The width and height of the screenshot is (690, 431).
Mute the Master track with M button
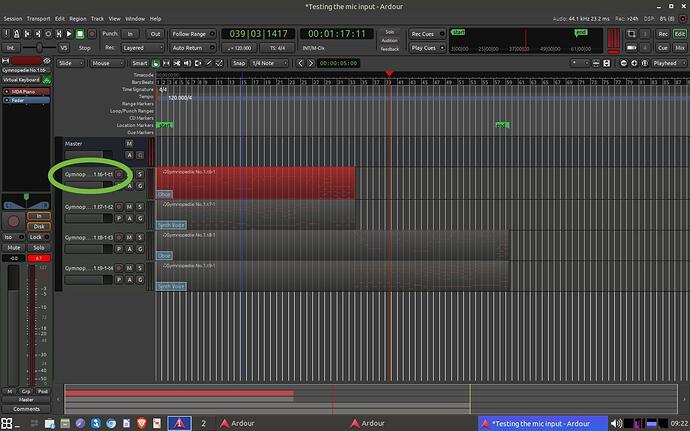coord(129,143)
